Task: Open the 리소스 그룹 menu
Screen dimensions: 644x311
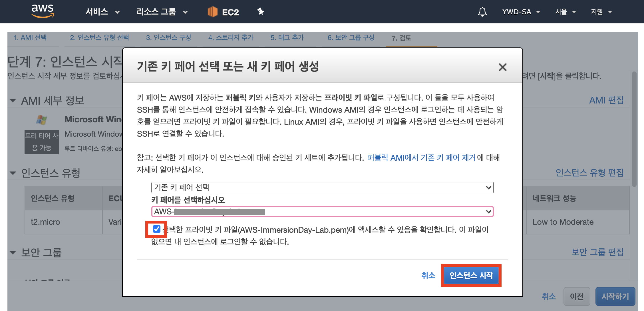Action: coord(162,12)
